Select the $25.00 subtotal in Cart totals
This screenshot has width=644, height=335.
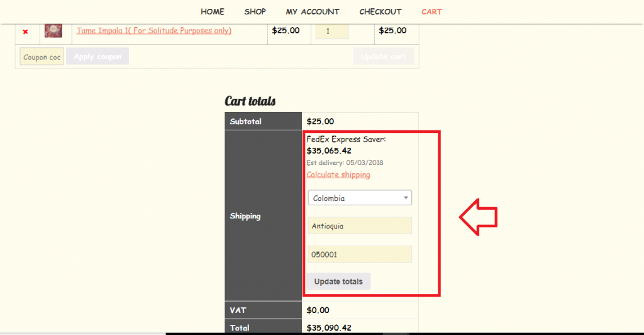point(320,122)
